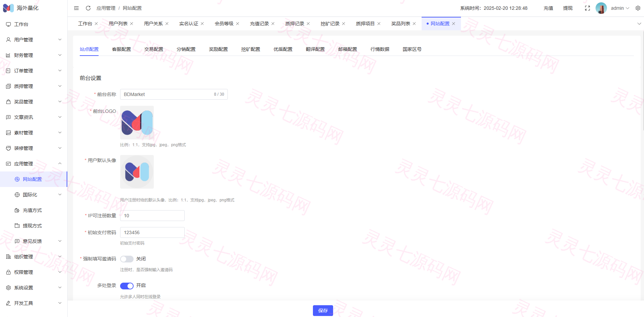
Task: Open the settings gear in the top bar
Action: [638, 8]
